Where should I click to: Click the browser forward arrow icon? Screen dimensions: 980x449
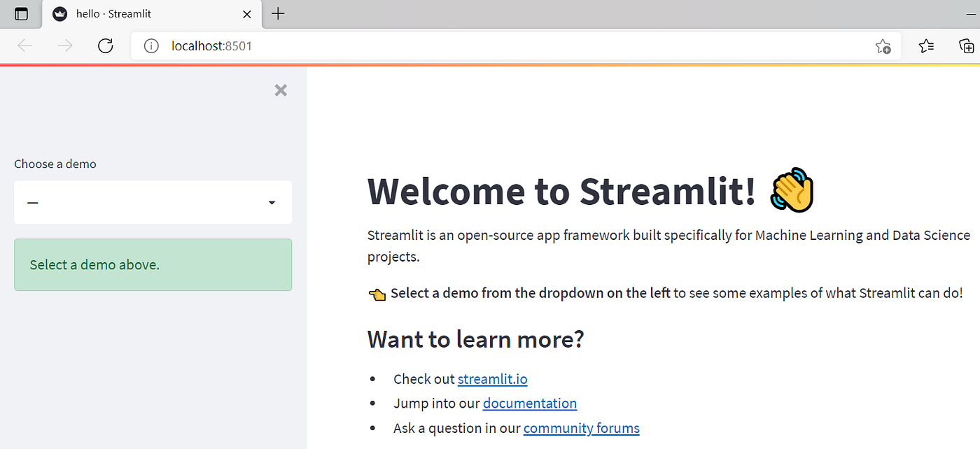coord(64,45)
